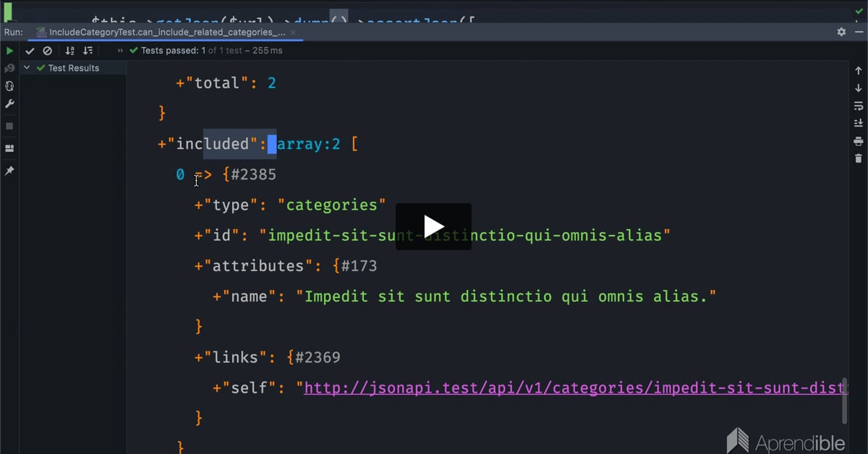This screenshot has width=868, height=454.
Task: Play the video with center play button
Action: [433, 226]
